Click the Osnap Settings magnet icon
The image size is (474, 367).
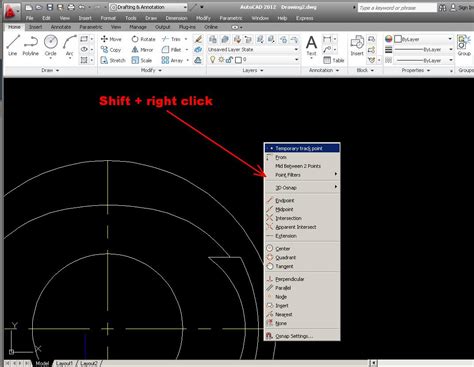[269, 336]
